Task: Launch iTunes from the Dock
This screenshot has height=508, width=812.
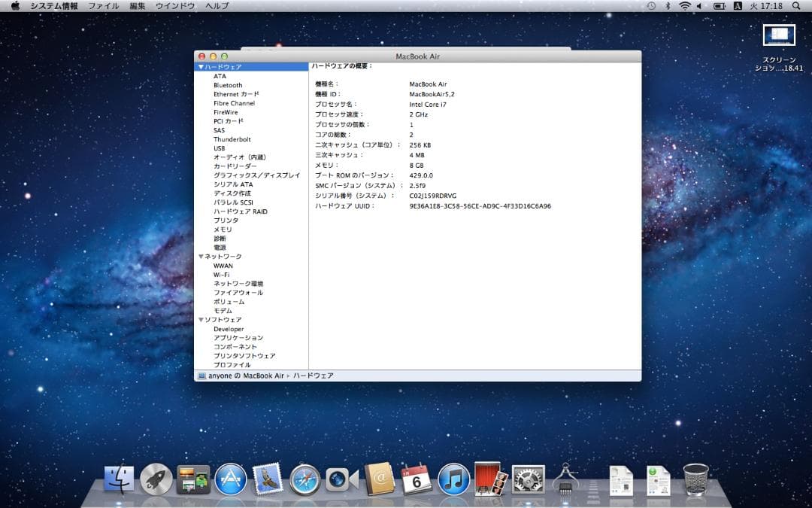Action: coord(453,477)
